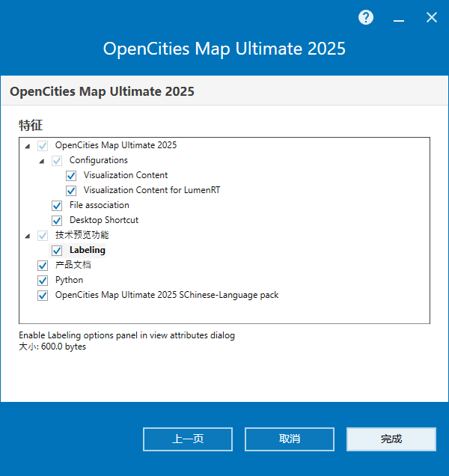Image resolution: width=449 pixels, height=476 pixels.
Task: Close the OpenCities Map installer window
Action: click(431, 18)
